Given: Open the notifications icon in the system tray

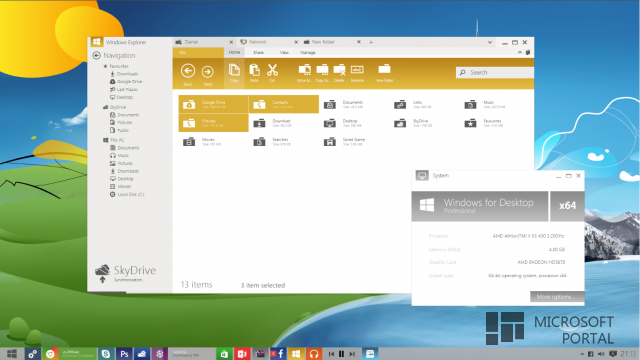Looking at the screenshot, I should [x=612, y=354].
